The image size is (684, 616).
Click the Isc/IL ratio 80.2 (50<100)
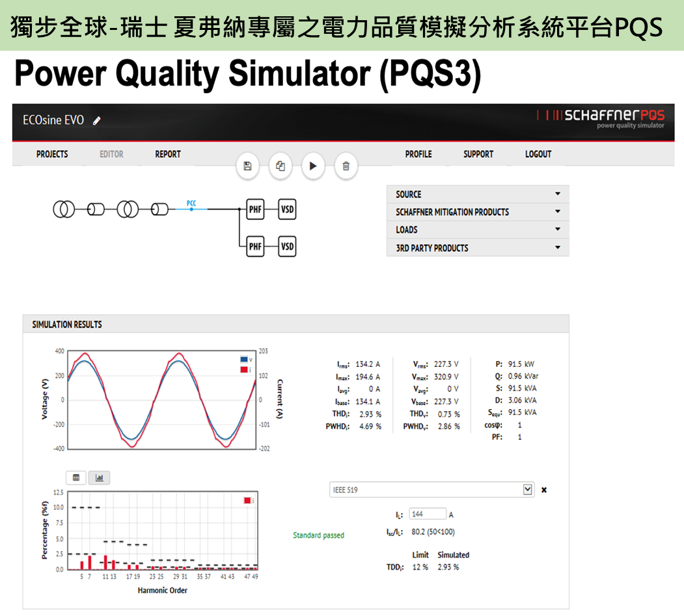tap(433, 532)
